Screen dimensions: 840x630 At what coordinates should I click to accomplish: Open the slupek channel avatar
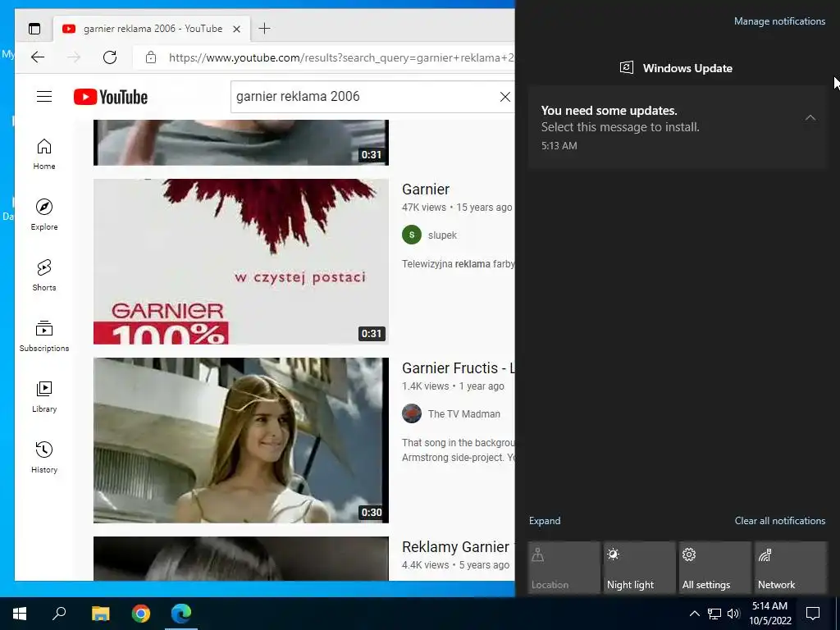click(412, 235)
